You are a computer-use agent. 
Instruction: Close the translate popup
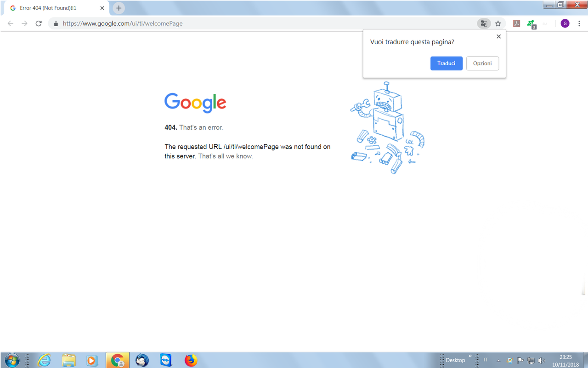pos(498,36)
